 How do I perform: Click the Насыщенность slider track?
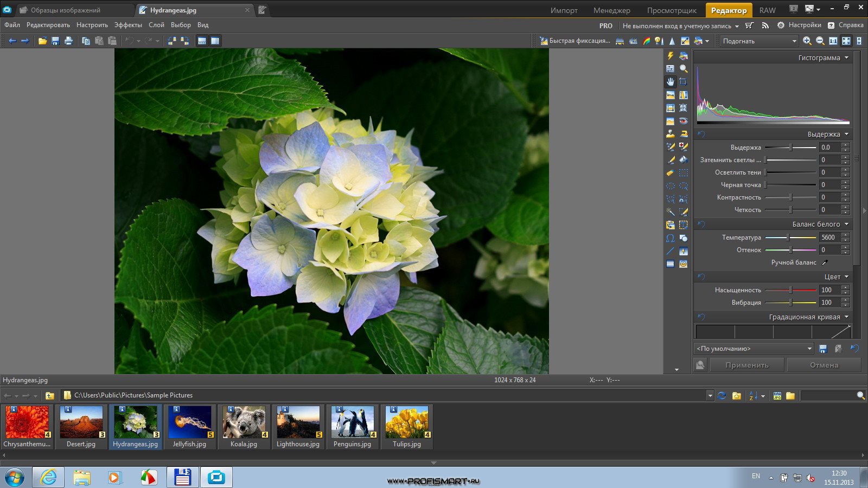pyautogui.click(x=790, y=290)
